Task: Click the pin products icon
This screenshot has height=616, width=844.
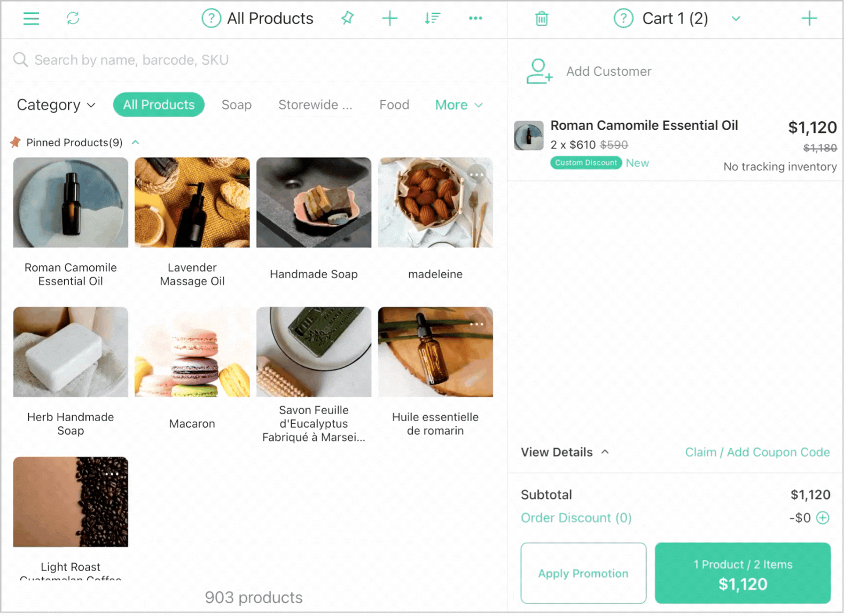Action: tap(347, 18)
